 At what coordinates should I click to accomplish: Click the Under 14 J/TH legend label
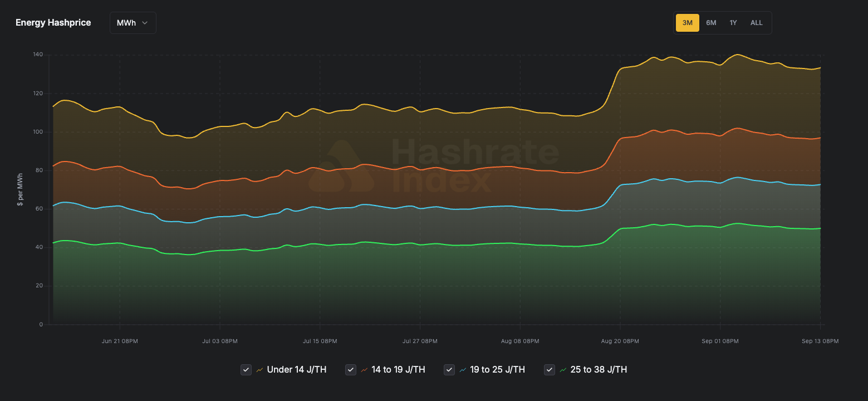[297, 370]
